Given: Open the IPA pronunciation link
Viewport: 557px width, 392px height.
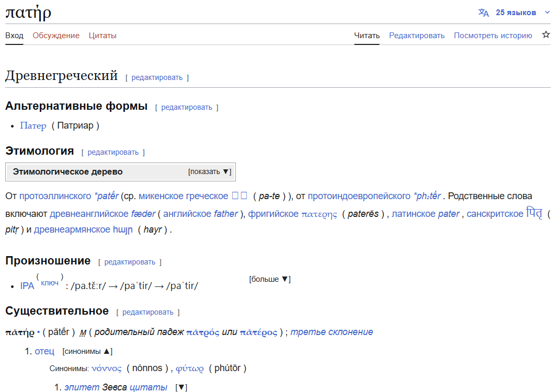Looking at the screenshot, I should click(27, 286).
